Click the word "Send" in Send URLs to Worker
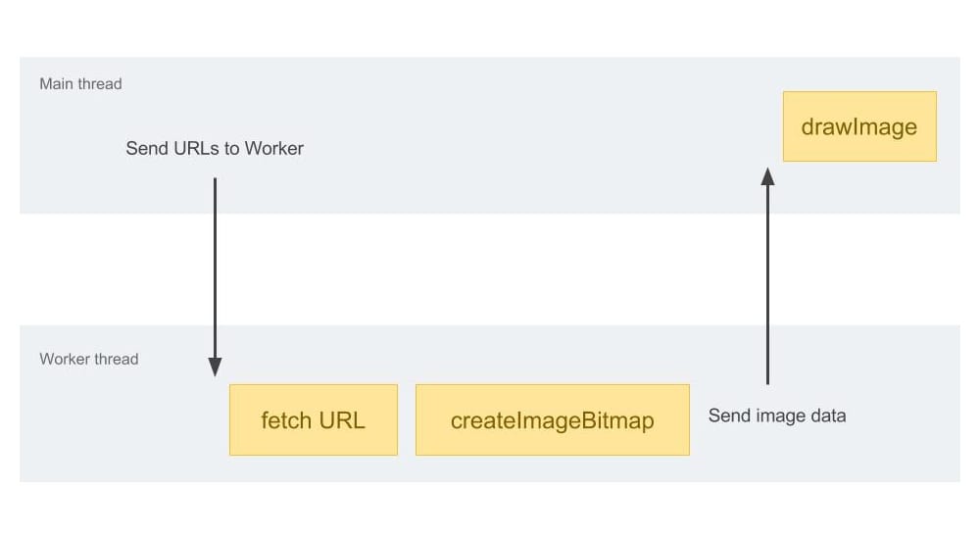Viewport: 980px width, 539px height. (146, 149)
